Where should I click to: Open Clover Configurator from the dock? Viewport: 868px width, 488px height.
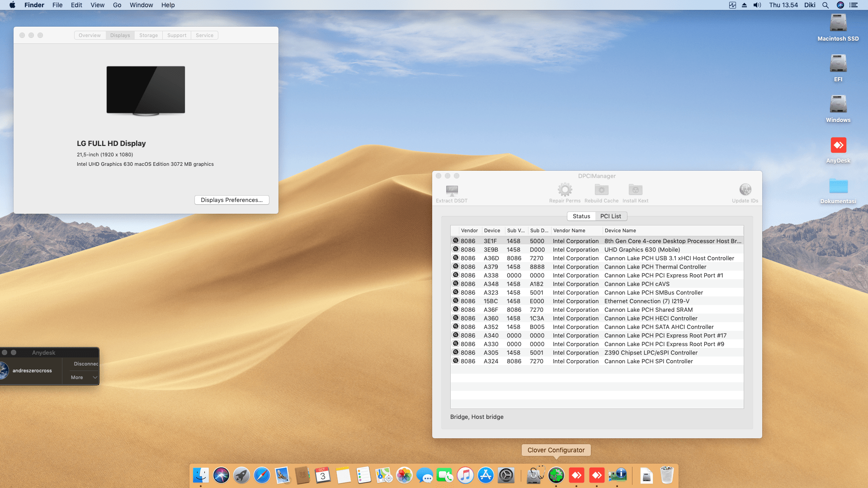pos(556,475)
